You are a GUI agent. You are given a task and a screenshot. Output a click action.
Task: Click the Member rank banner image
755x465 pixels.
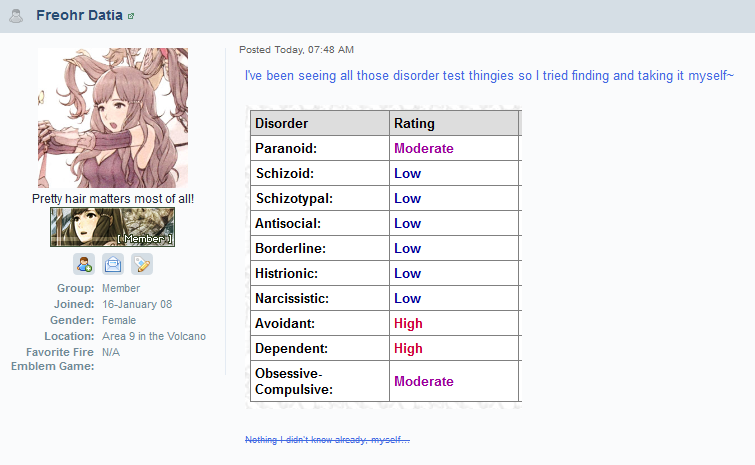point(112,227)
